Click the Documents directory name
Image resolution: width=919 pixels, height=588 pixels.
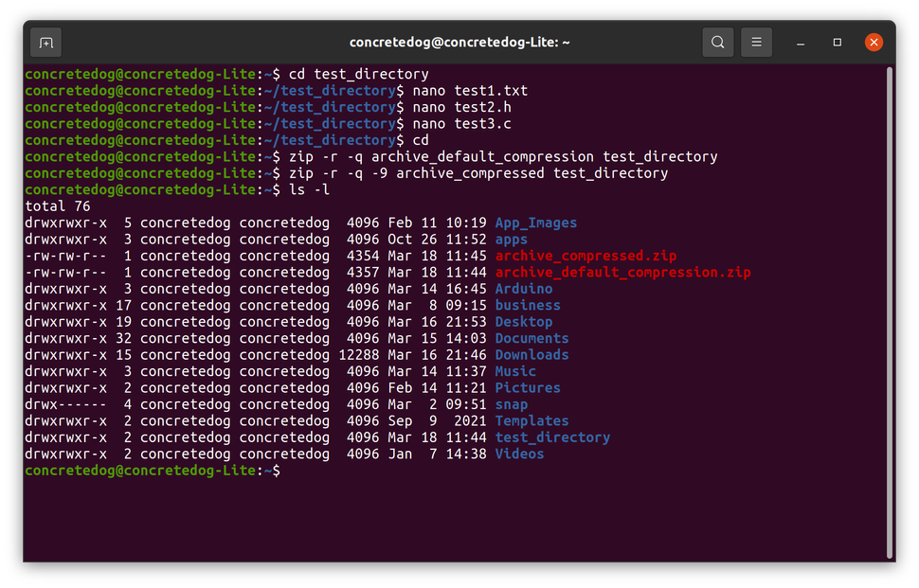click(x=531, y=338)
